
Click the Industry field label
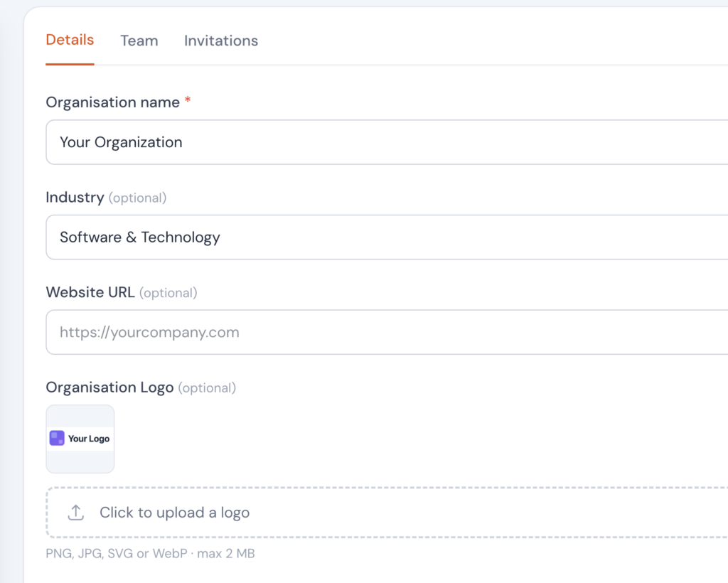coord(75,198)
